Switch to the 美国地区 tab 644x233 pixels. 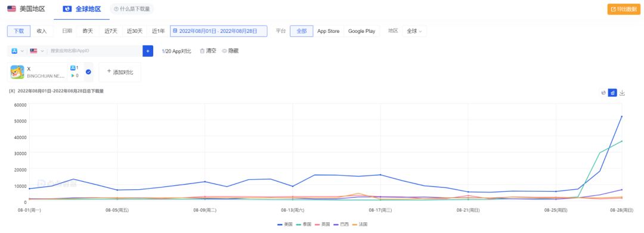click(27, 8)
